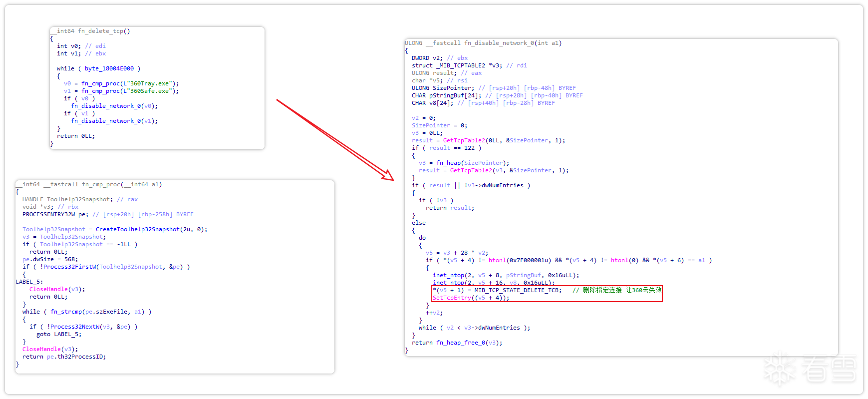Image resolution: width=868 pixels, height=399 pixels.
Task: Select 'HANDLE Toolhelp32Snapshot; // rax' declaration
Action: [x=80, y=199]
